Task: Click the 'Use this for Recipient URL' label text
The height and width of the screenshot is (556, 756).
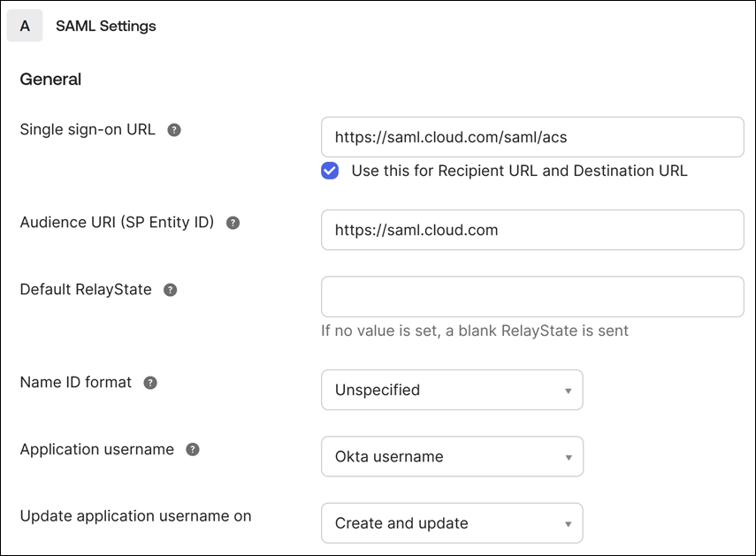Action: pyautogui.click(x=519, y=171)
